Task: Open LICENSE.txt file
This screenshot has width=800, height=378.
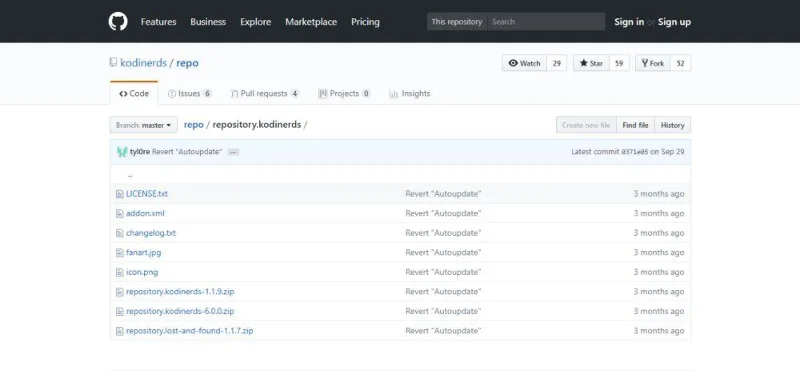Action: (147, 194)
